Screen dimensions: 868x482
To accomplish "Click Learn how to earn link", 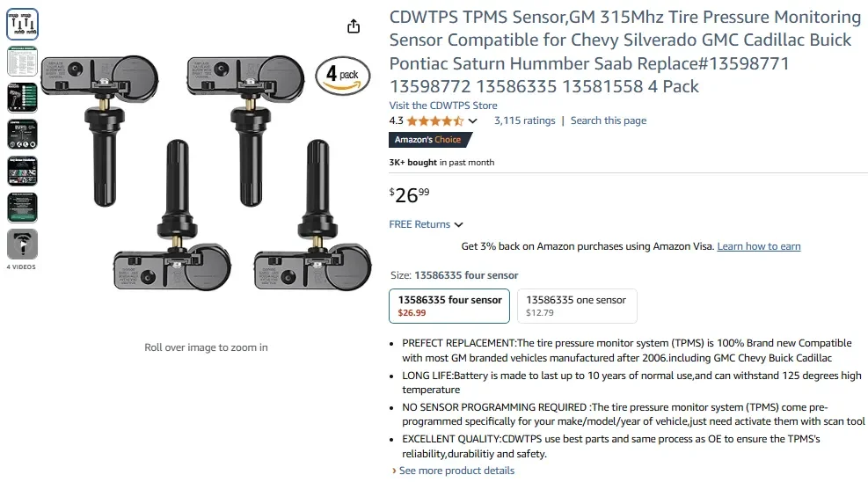I will (758, 246).
